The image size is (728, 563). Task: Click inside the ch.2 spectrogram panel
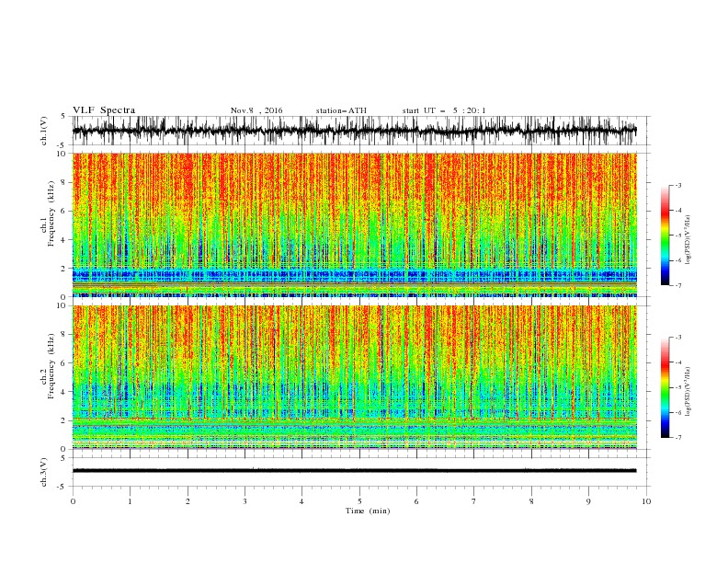tap(354, 377)
